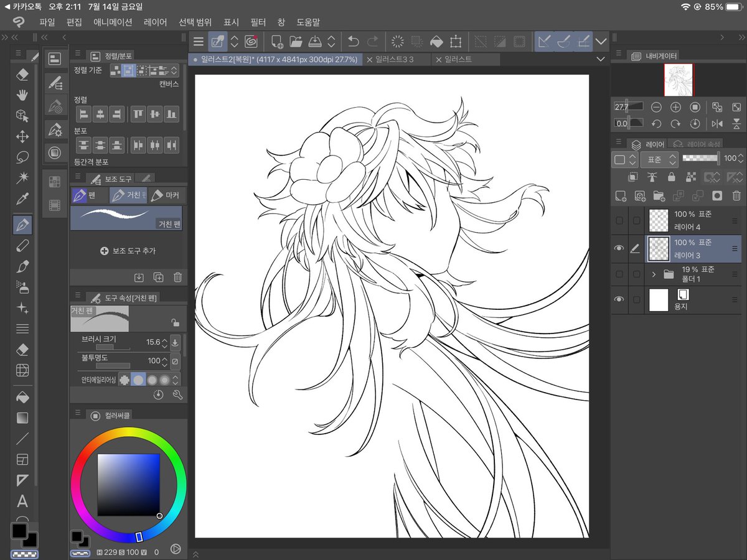Click inside color square picker
The image size is (747, 560).
pos(129,485)
